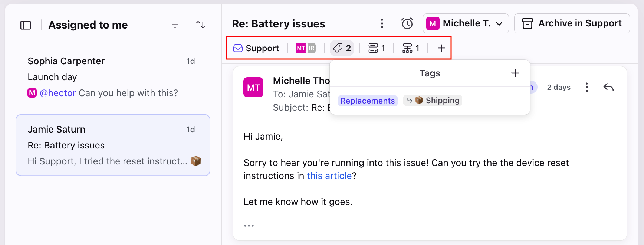Screen dimensions: 644x245
Task: Open Sophia Carpenter Launch day conversation
Action: [x=113, y=77]
